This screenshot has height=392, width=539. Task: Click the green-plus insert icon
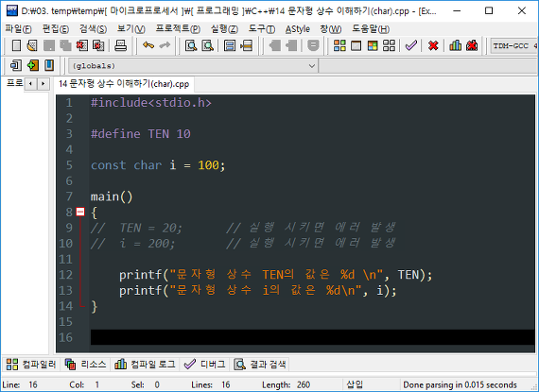pyautogui.click(x=33, y=65)
